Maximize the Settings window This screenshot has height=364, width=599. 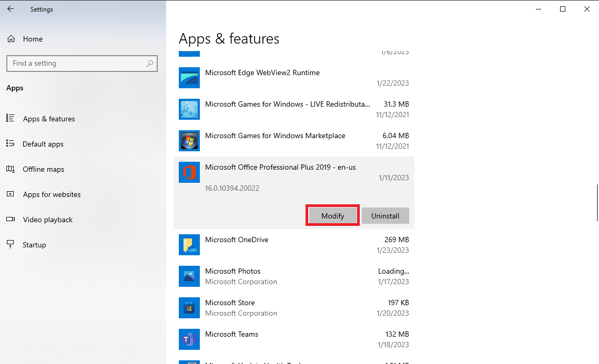coord(562,9)
